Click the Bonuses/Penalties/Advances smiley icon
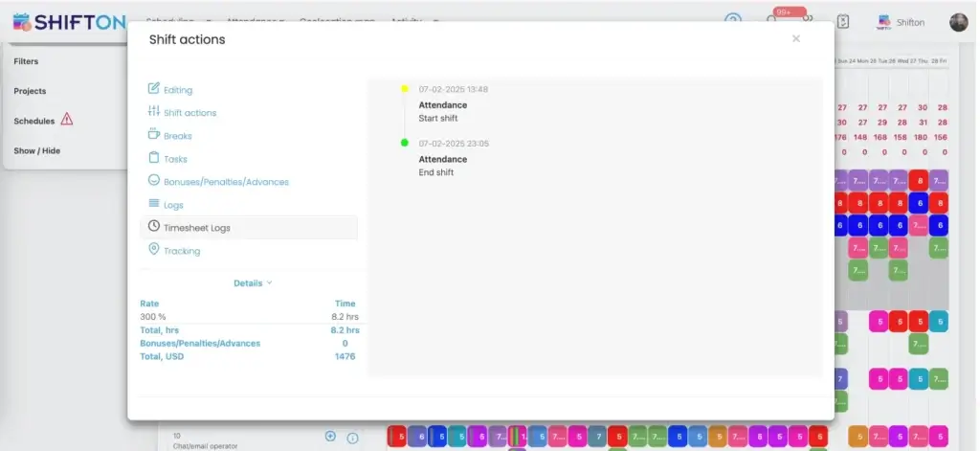The image size is (980, 451). 153,181
